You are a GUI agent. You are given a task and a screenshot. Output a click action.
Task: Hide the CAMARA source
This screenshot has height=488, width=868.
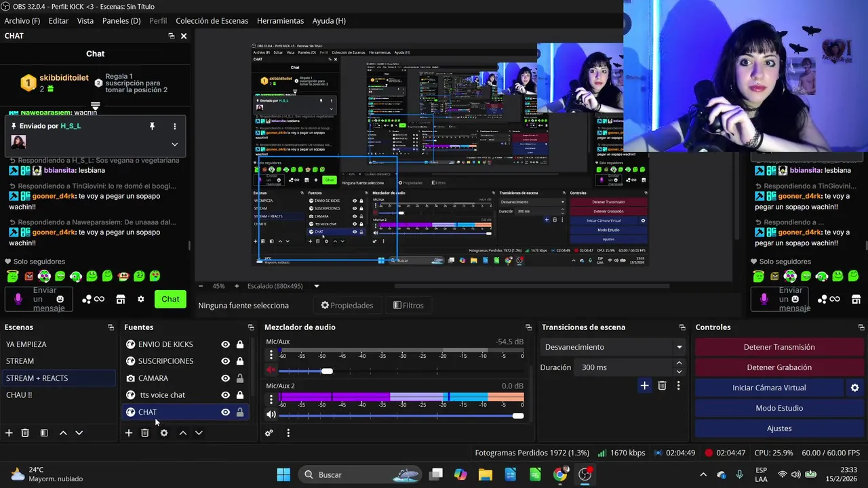(x=225, y=378)
